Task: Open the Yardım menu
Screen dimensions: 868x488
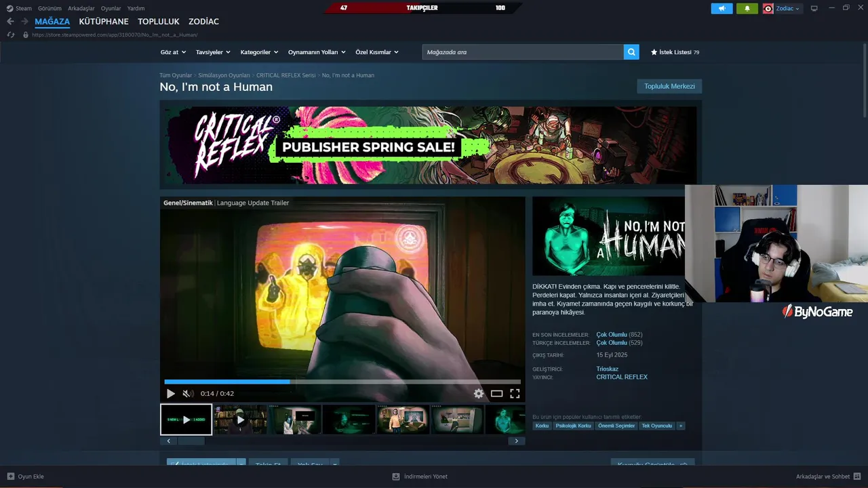Action: click(136, 8)
